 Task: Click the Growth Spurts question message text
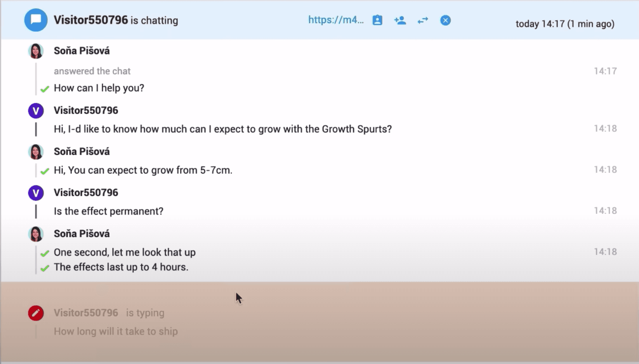(222, 129)
